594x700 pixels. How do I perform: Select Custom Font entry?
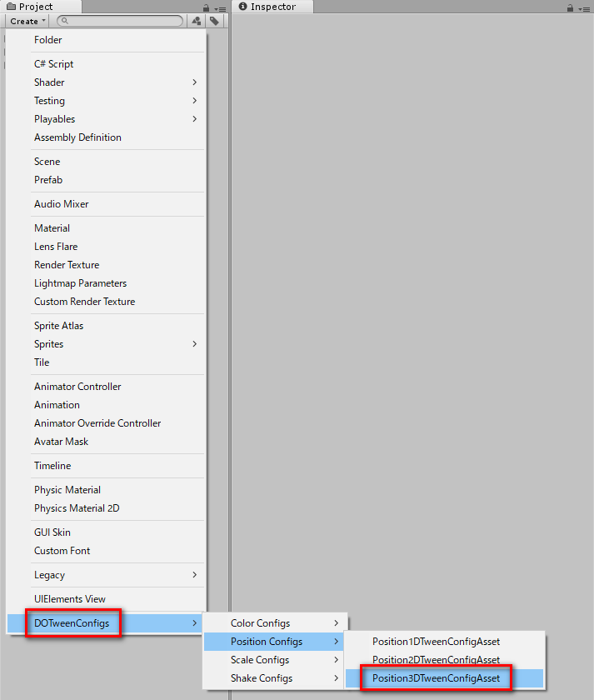click(106, 549)
